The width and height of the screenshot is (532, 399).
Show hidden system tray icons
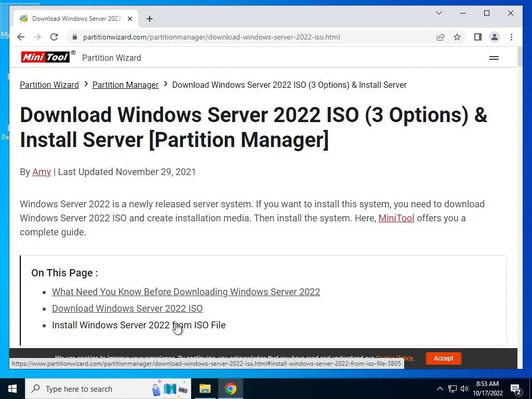click(440, 389)
